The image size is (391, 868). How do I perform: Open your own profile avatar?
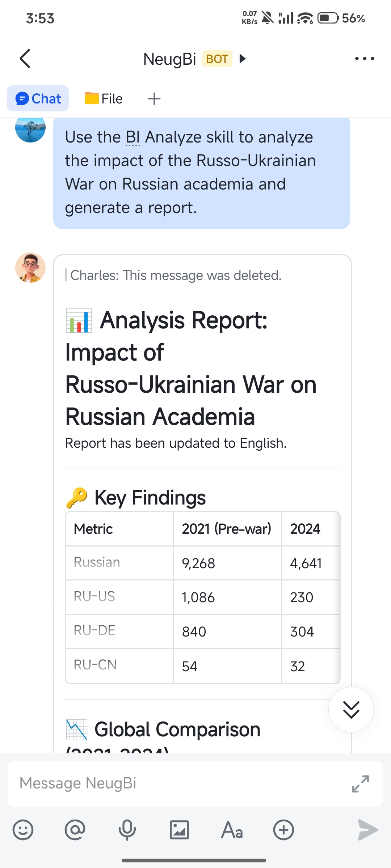(x=30, y=129)
